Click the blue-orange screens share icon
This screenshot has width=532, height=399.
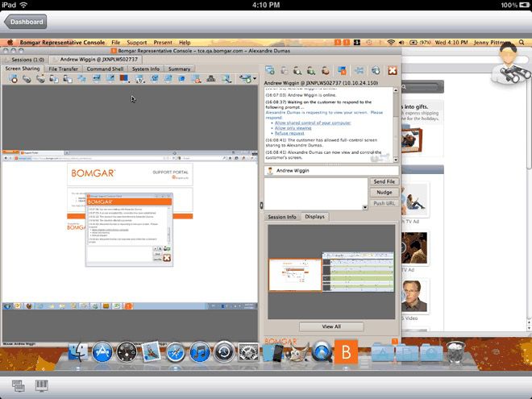pyautogui.click(x=342, y=70)
